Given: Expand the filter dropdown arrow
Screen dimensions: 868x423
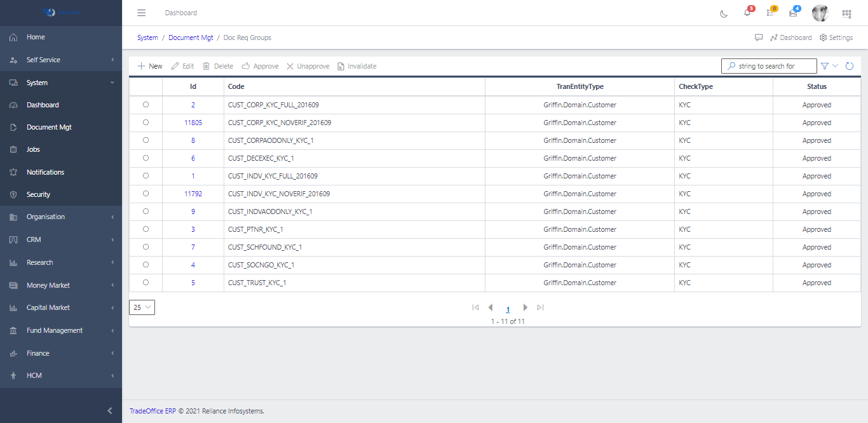Looking at the screenshot, I should pos(835,66).
